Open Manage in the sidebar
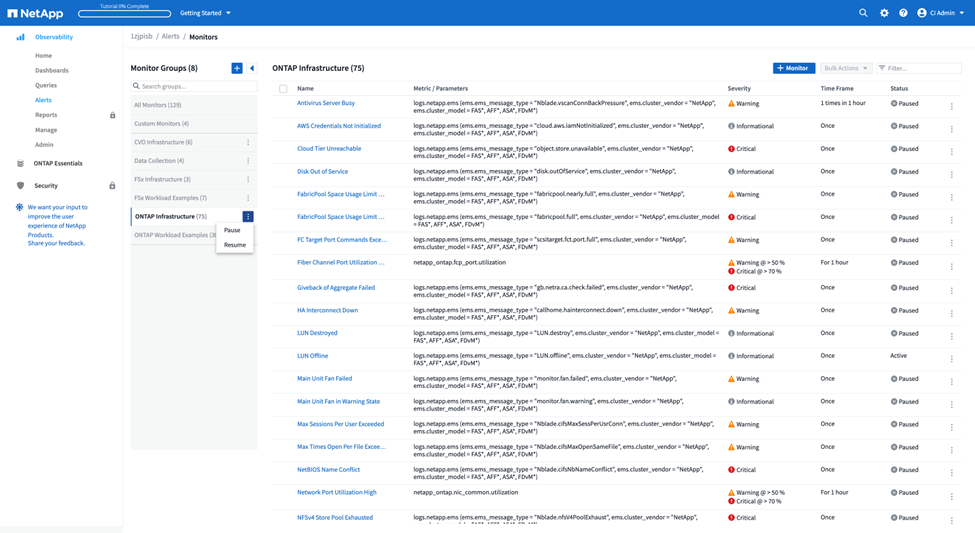Viewport: 975px width, 533px height. point(46,130)
